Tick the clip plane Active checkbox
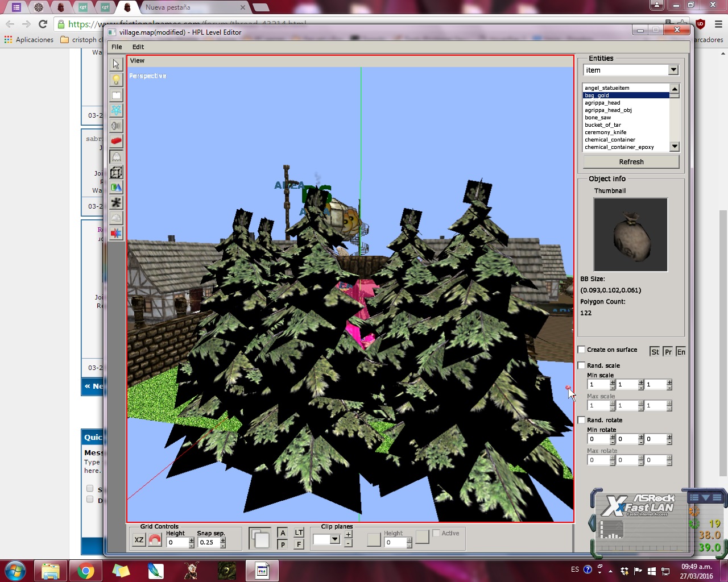This screenshot has height=582, width=728. point(436,533)
